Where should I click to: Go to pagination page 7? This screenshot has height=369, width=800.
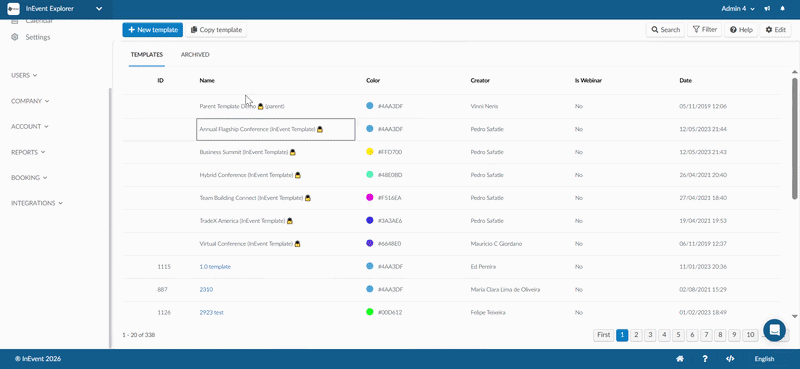[706, 335]
